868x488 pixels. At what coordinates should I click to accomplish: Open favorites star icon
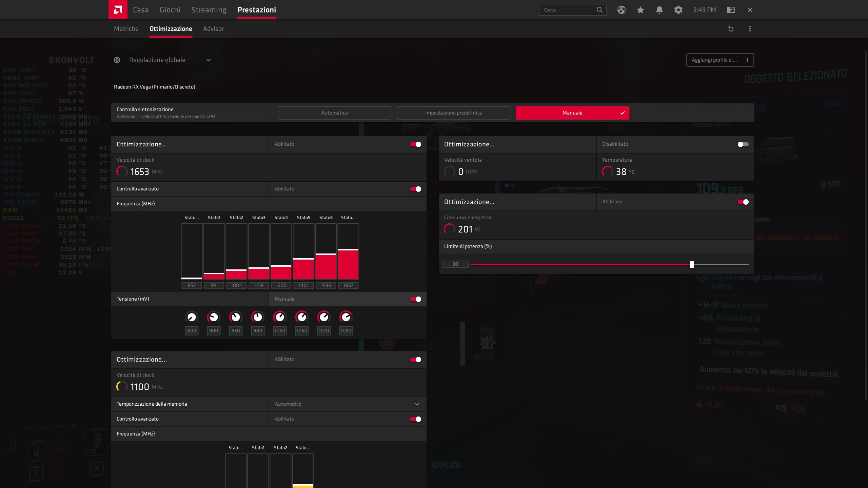[x=640, y=10]
